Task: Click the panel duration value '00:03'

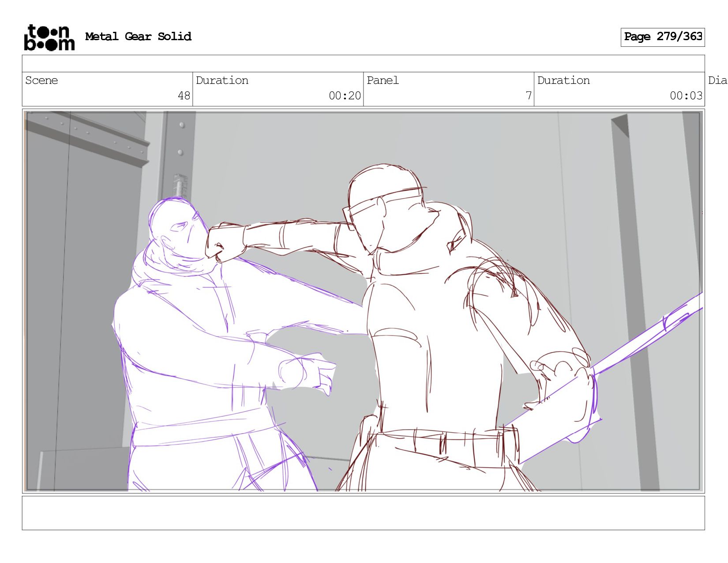Action: (x=686, y=96)
